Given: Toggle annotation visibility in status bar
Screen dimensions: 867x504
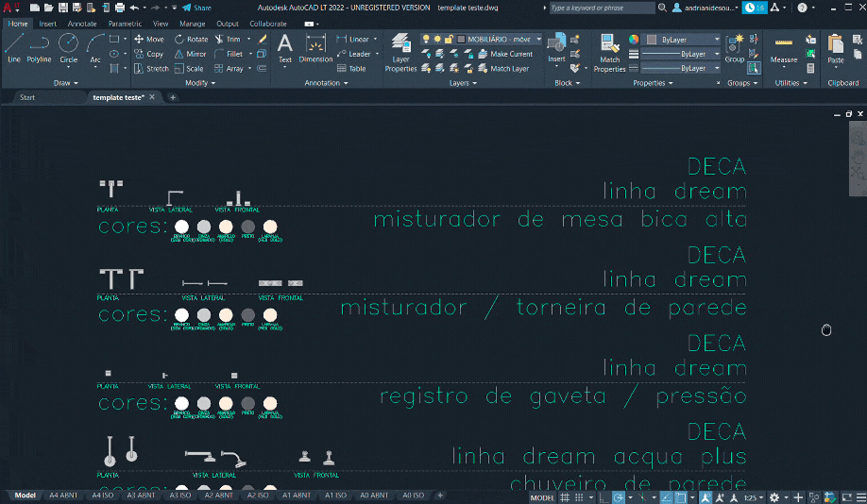Looking at the screenshot, I should [705, 497].
